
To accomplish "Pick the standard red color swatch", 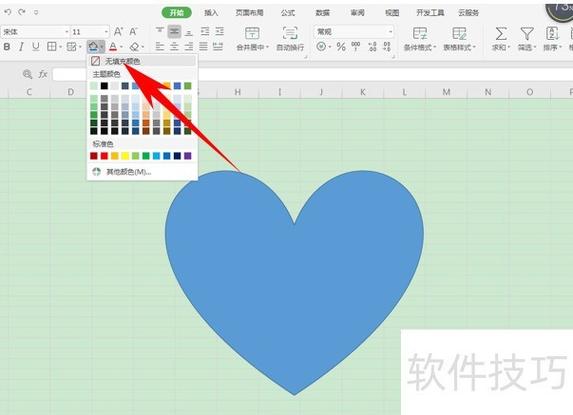I will [x=104, y=156].
